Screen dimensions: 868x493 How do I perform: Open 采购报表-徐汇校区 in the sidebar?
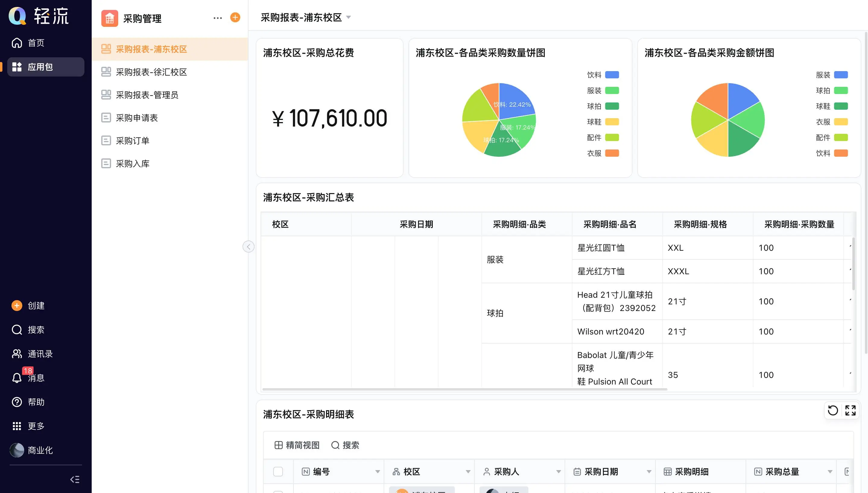[151, 72]
